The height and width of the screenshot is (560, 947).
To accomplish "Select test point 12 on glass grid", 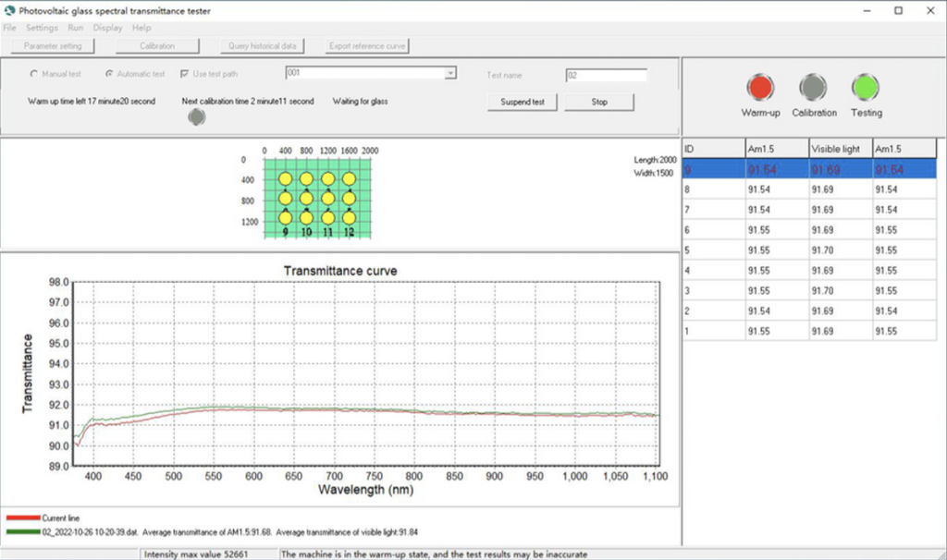I will click(x=349, y=218).
